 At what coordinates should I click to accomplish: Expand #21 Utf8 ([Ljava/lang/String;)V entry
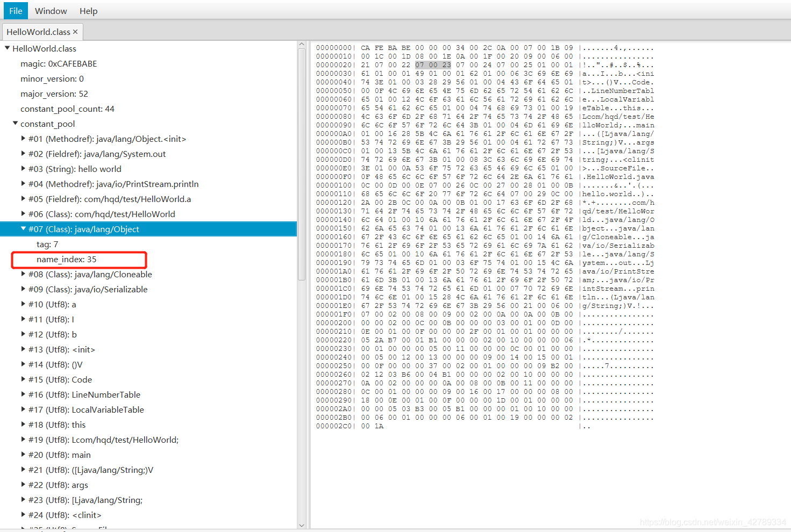point(24,469)
